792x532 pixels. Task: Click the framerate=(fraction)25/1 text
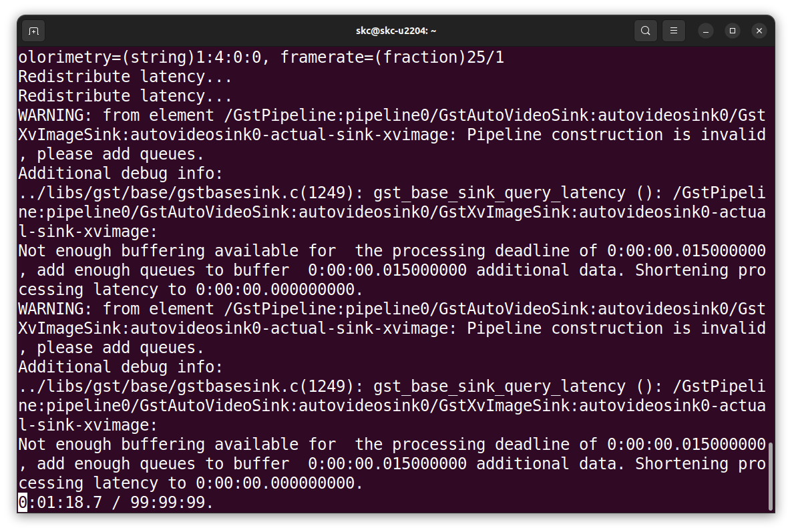click(392, 57)
